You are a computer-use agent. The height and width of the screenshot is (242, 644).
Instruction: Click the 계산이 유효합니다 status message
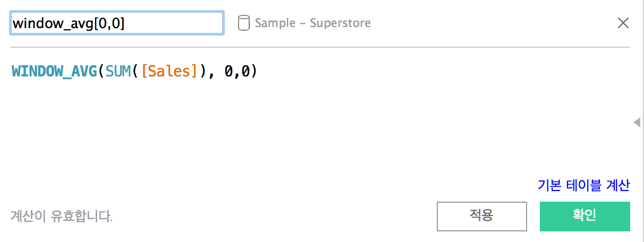pos(62,217)
